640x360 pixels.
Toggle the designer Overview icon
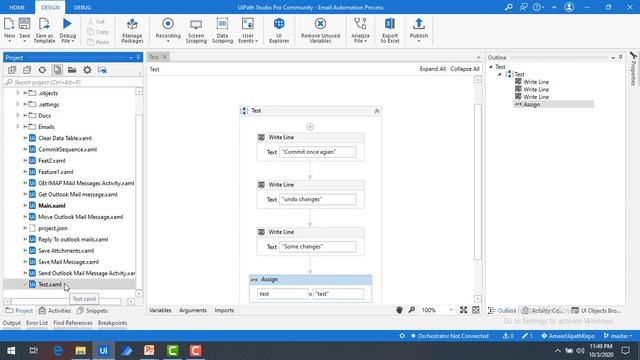pyautogui.click(x=476, y=310)
